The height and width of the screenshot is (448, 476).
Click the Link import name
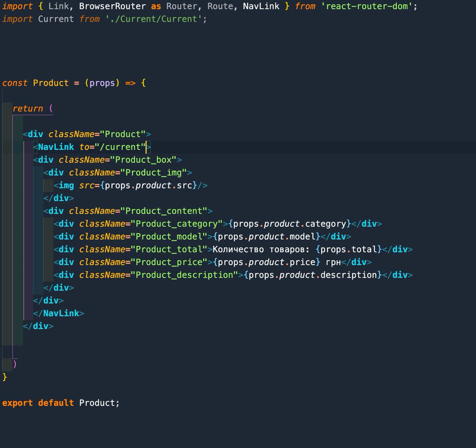coord(59,6)
